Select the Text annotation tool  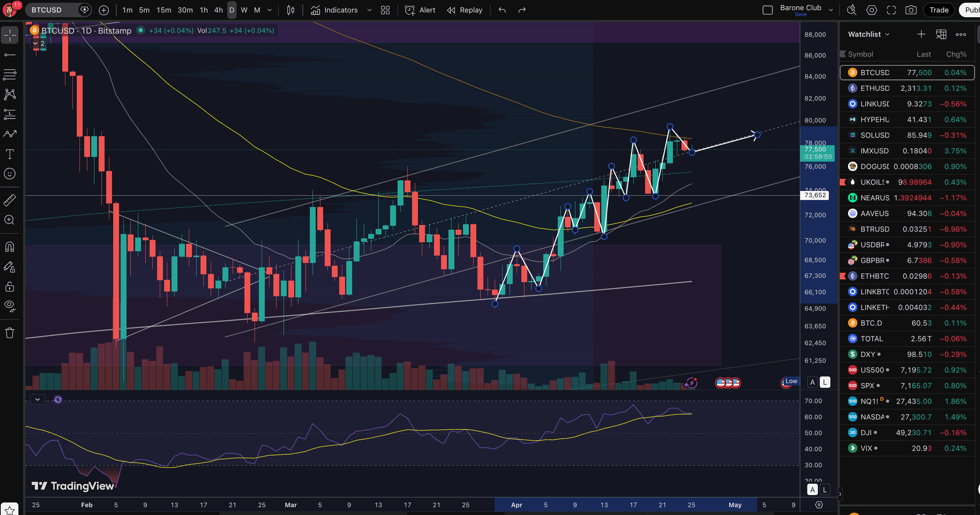click(x=10, y=154)
